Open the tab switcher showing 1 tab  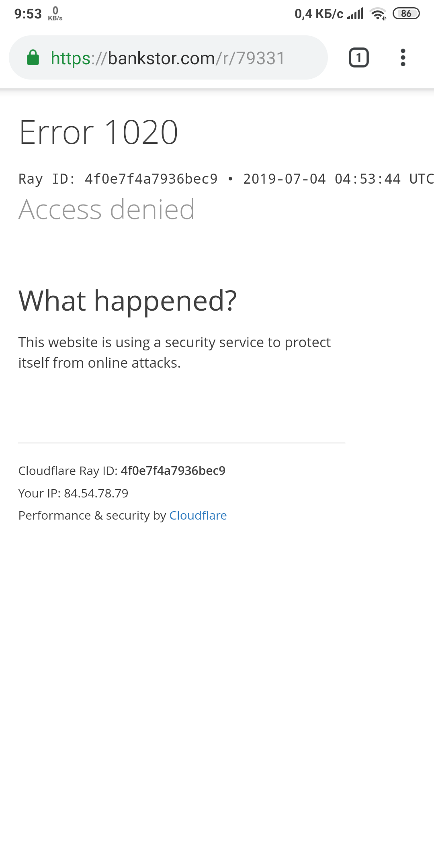click(x=358, y=57)
